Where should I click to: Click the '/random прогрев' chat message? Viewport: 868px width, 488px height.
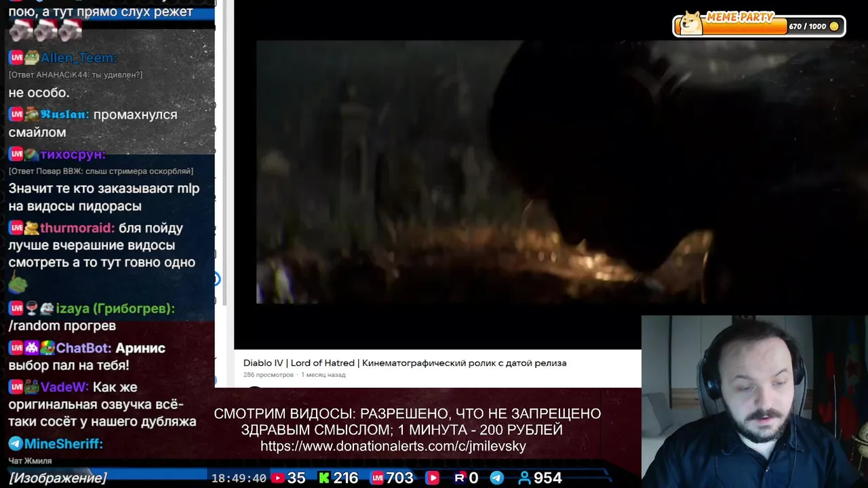[62, 326]
